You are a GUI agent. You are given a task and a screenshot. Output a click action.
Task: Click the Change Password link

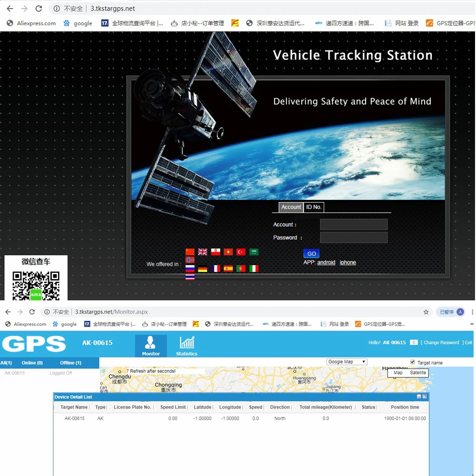pos(441,342)
